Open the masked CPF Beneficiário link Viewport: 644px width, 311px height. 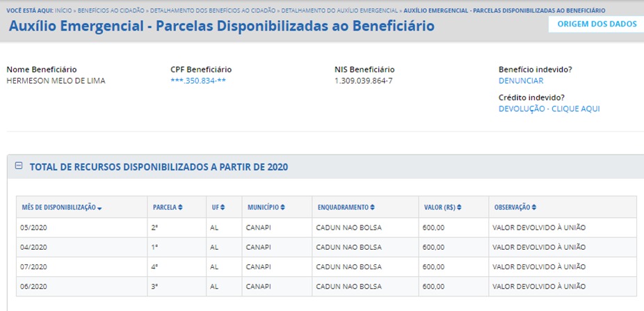click(x=198, y=81)
